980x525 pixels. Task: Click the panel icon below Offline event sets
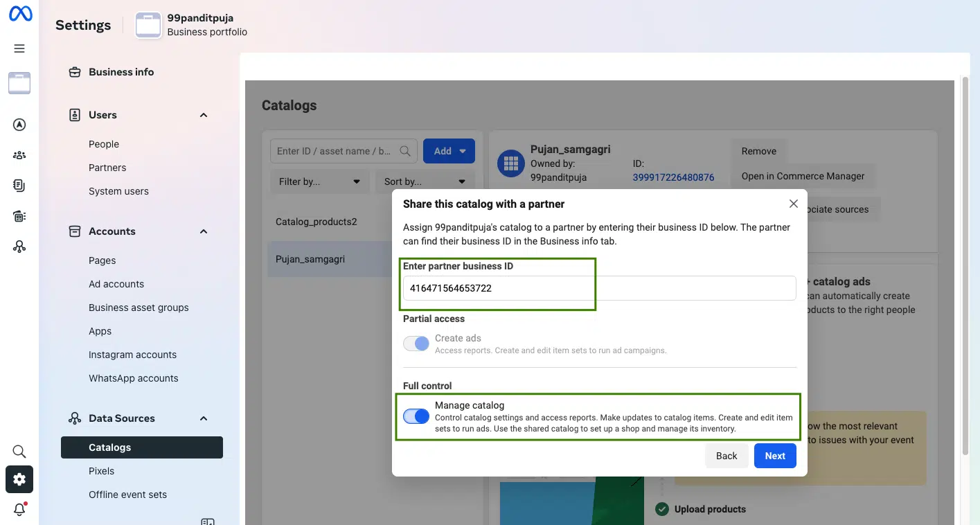(208, 521)
